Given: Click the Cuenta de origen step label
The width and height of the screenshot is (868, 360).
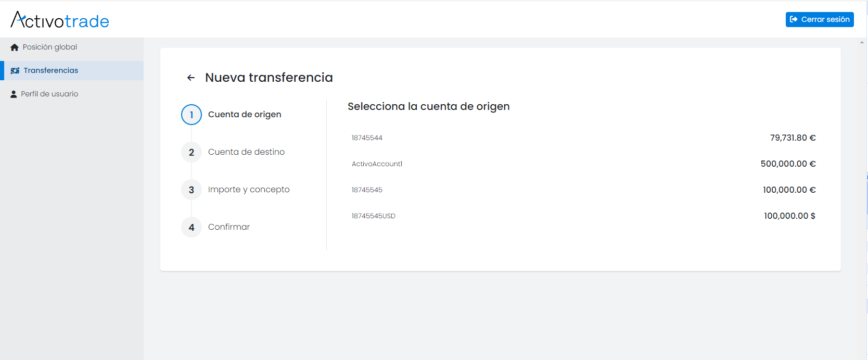Looking at the screenshot, I should (x=245, y=115).
